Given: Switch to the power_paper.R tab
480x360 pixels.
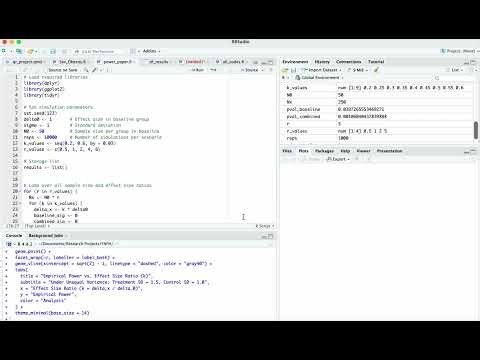Looking at the screenshot, I should pyautogui.click(x=117, y=62).
